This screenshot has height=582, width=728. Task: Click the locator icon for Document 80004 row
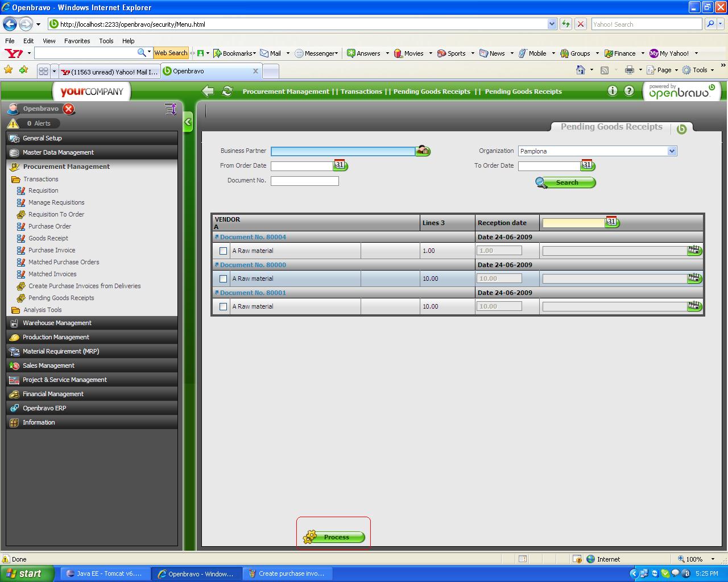tap(694, 251)
